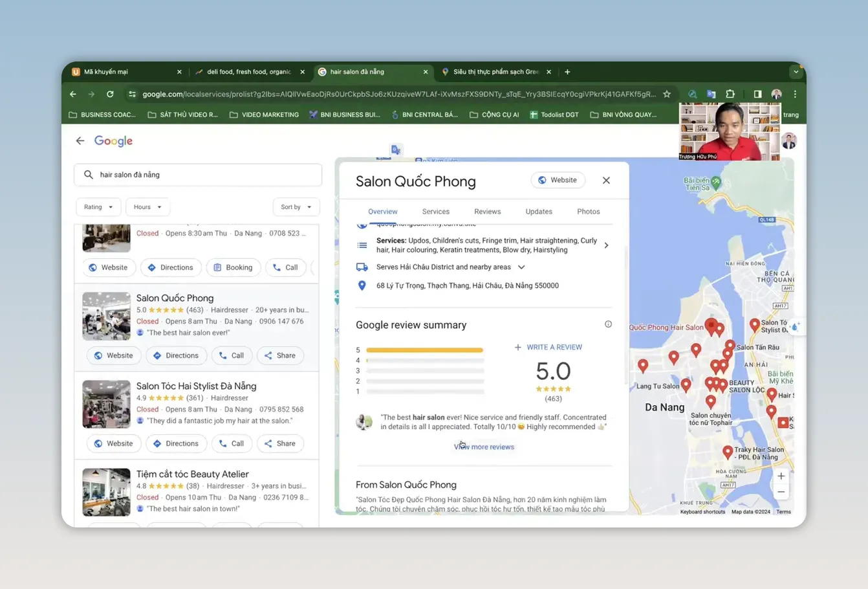Screen dimensions: 868x589
Task: Click the browser address bar
Action: 399,94
